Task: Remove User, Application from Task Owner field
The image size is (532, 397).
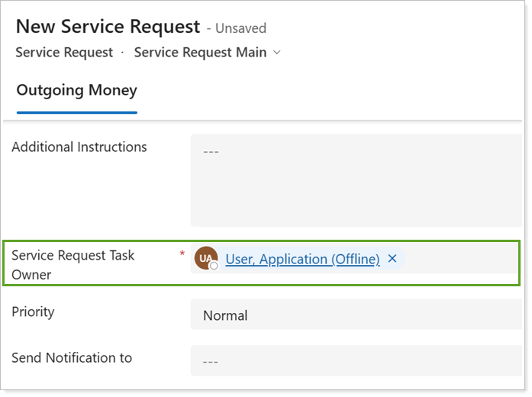Action: pyautogui.click(x=392, y=259)
